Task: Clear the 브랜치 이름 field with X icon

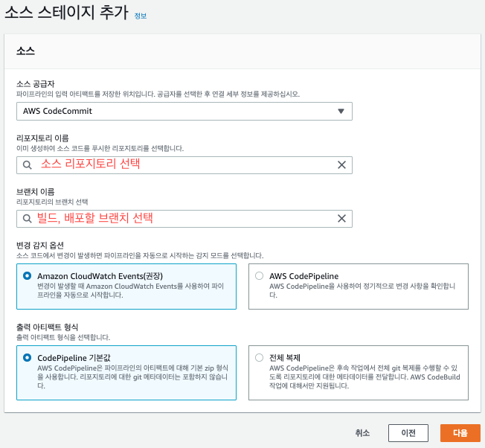Action: 341,219
